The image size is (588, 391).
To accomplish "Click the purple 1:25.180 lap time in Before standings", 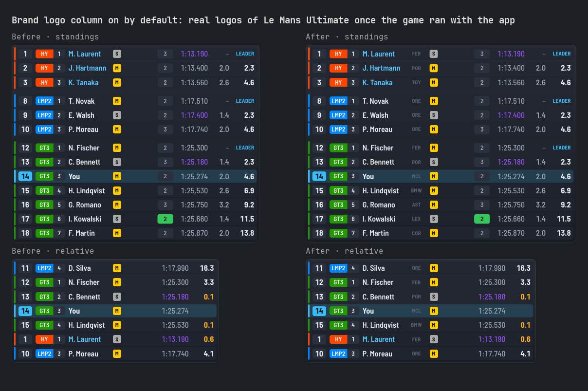I will 194,162.
